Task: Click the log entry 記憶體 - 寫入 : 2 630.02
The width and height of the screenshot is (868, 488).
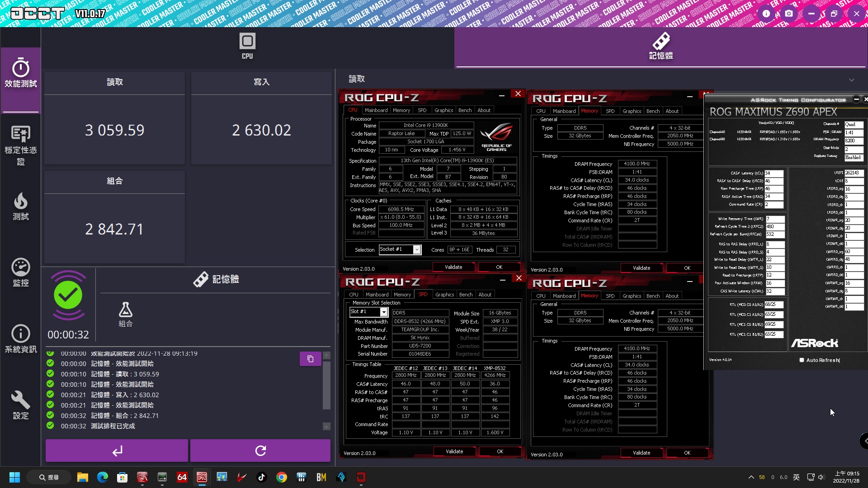Action: 125,395
